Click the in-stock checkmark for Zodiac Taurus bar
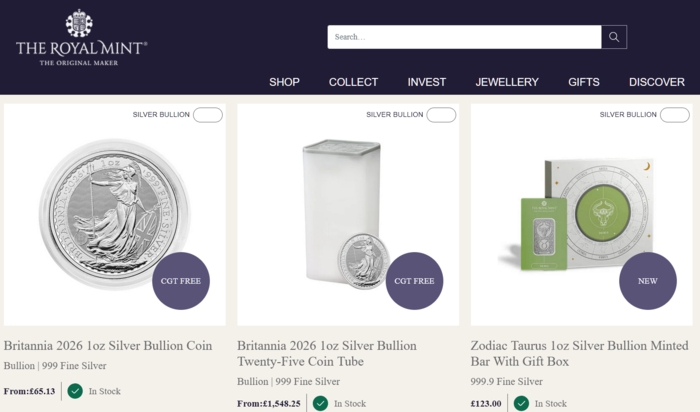 521,403
